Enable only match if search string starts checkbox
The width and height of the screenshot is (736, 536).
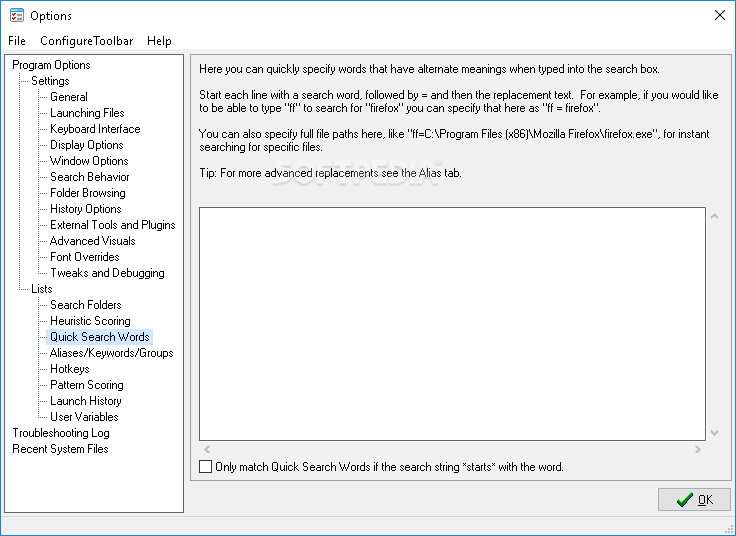click(x=206, y=467)
